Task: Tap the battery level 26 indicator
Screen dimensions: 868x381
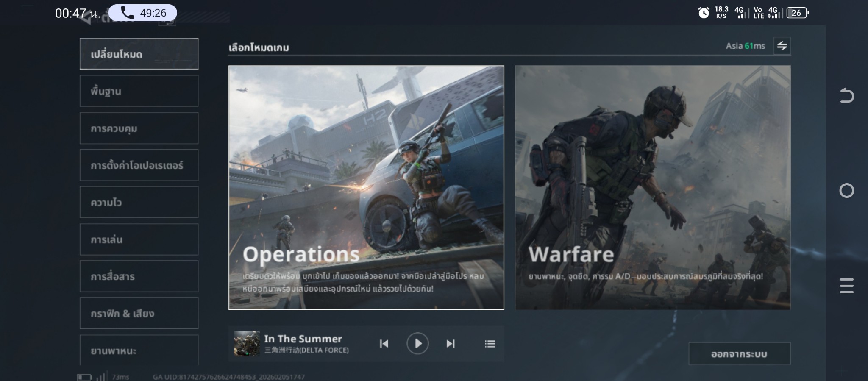Action: [797, 13]
